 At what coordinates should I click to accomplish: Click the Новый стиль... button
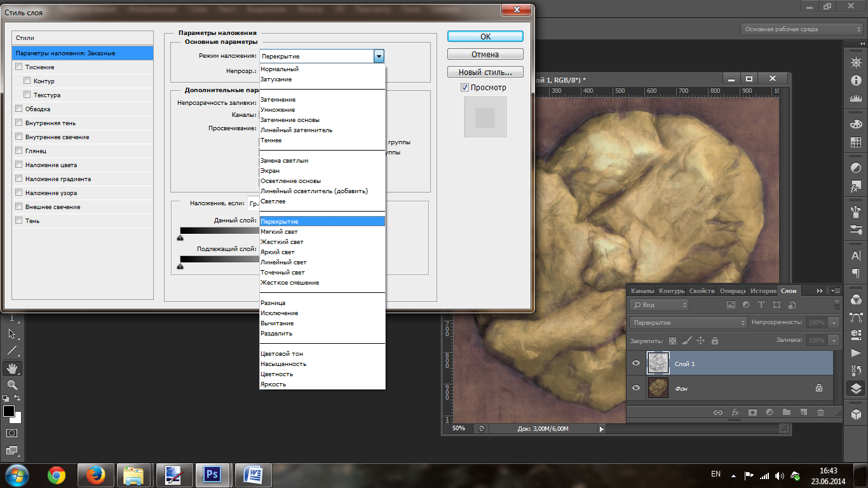(485, 72)
